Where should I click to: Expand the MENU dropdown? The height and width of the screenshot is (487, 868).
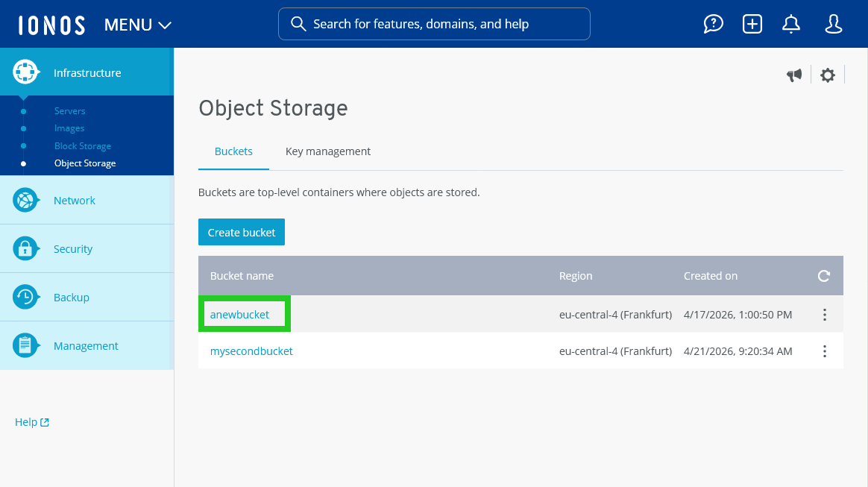click(x=137, y=24)
